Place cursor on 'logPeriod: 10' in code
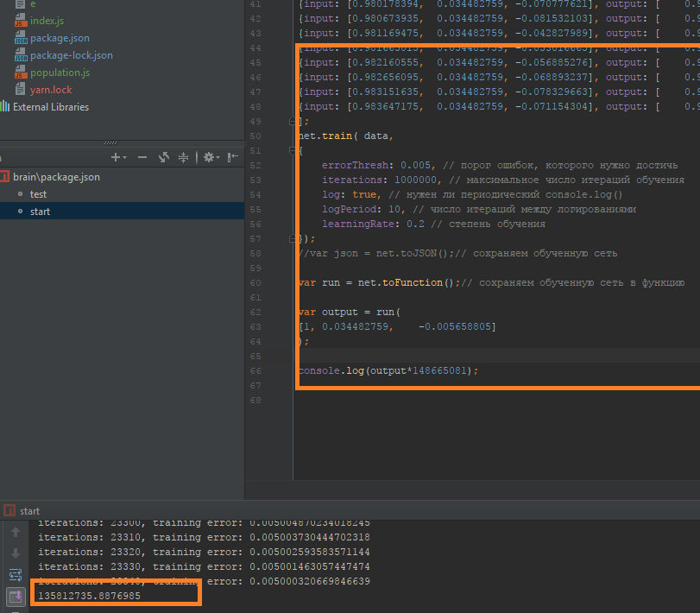The width and height of the screenshot is (700, 613). [361, 210]
